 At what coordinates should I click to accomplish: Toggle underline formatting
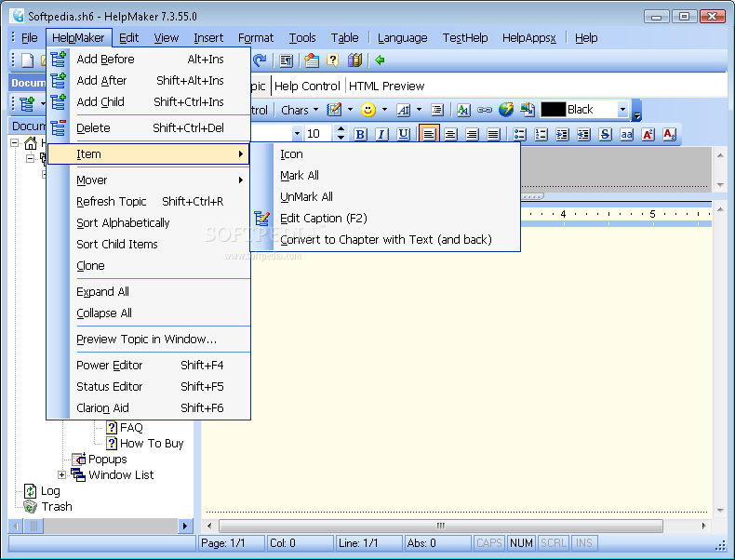[x=403, y=135]
